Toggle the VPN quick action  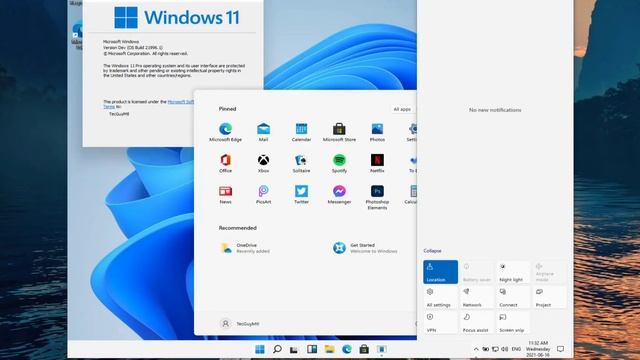[x=440, y=322]
